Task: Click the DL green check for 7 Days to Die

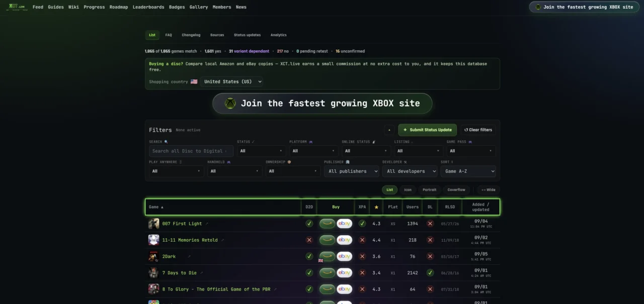Action: click(430, 273)
